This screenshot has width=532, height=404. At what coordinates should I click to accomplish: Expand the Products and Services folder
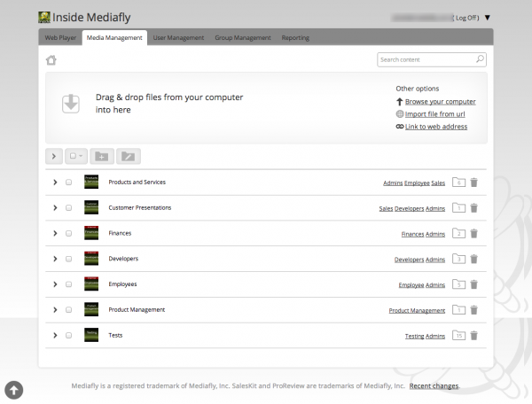point(55,183)
